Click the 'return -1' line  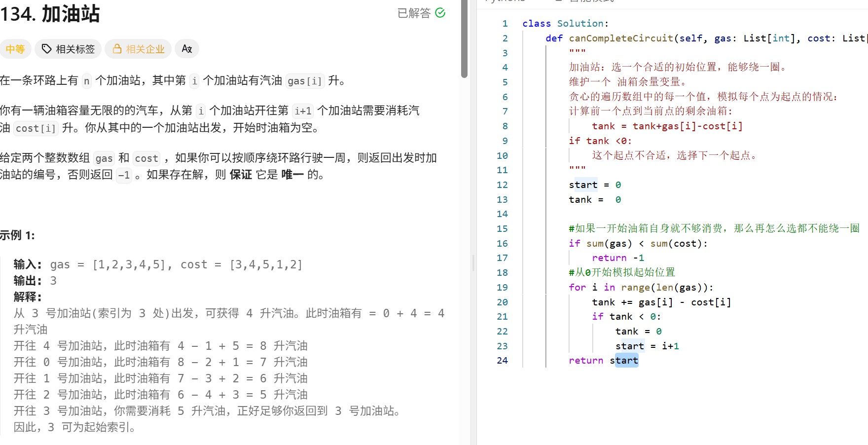pyautogui.click(x=618, y=258)
